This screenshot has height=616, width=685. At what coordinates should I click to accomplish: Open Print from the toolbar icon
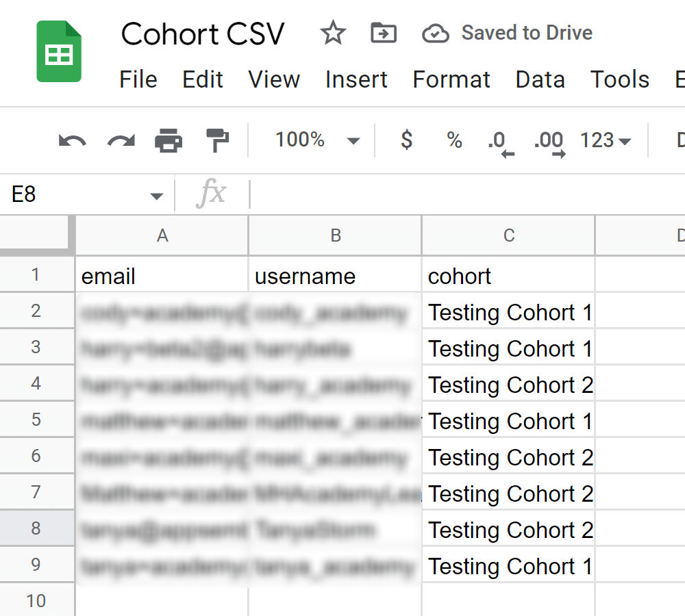coord(169,140)
